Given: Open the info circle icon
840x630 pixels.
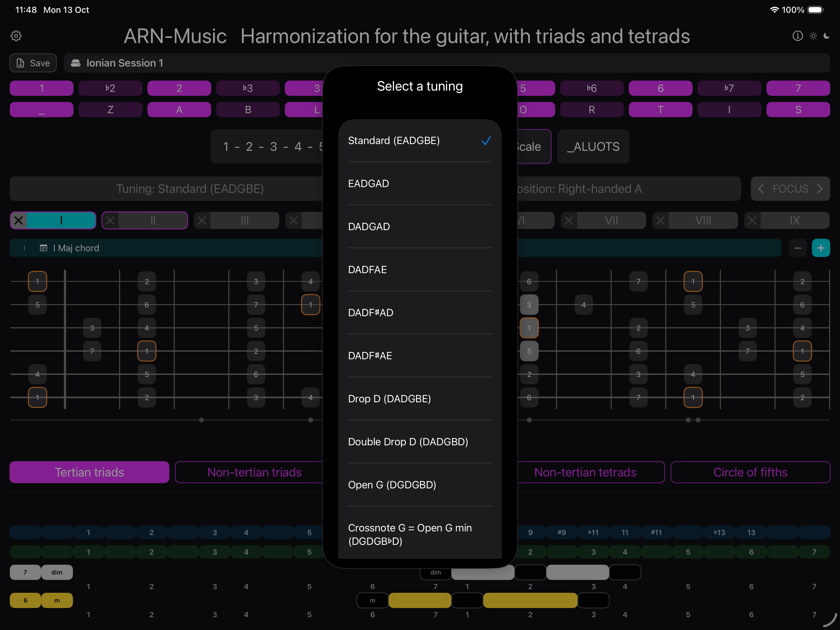Looking at the screenshot, I should 798,36.
